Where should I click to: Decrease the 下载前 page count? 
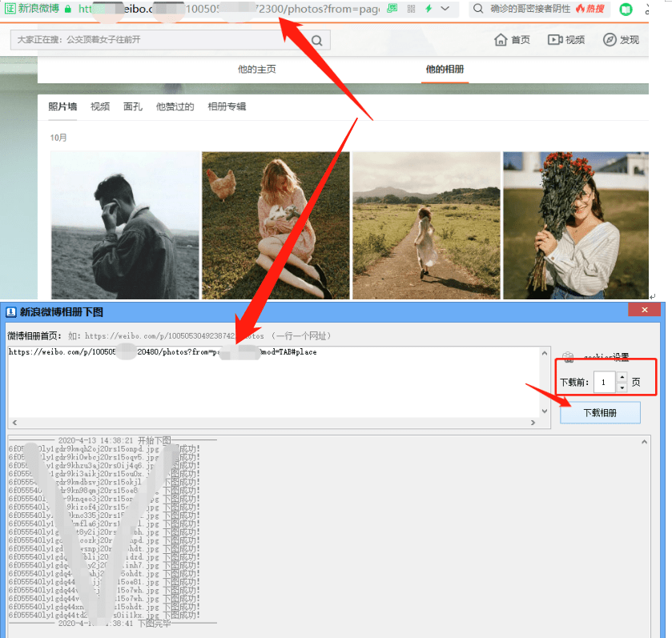(x=622, y=387)
